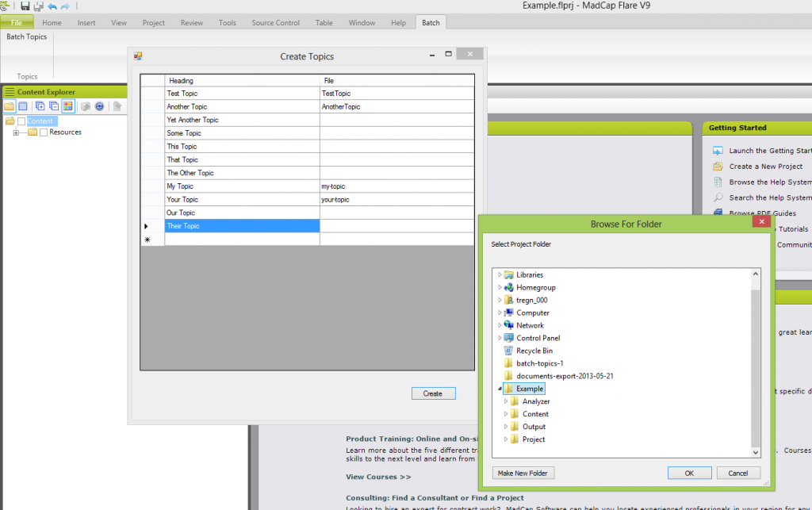Image resolution: width=812 pixels, height=510 pixels.
Task: Click the Make New Folder button
Action: (x=523, y=473)
